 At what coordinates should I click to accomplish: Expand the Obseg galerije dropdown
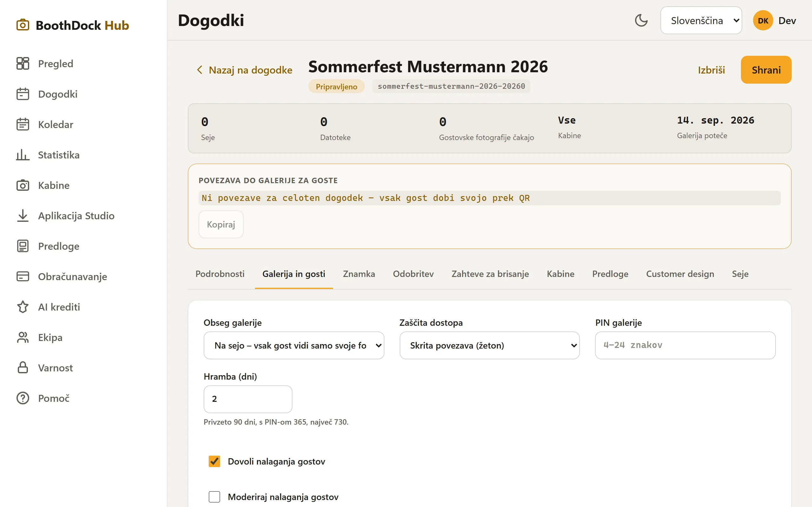(294, 345)
